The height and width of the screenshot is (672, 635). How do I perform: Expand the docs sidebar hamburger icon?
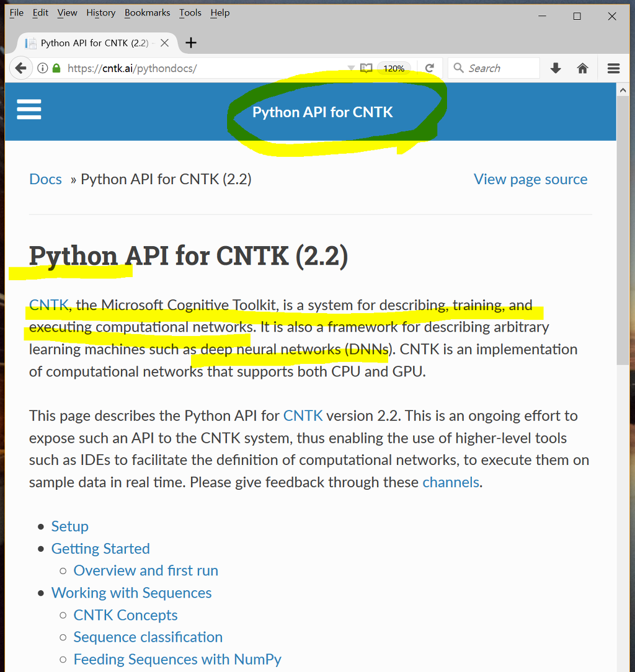[x=29, y=109]
